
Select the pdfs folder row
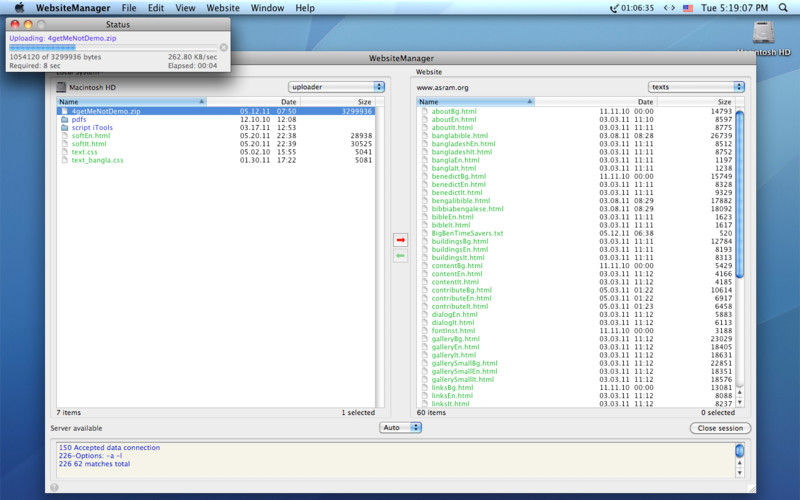[216, 119]
